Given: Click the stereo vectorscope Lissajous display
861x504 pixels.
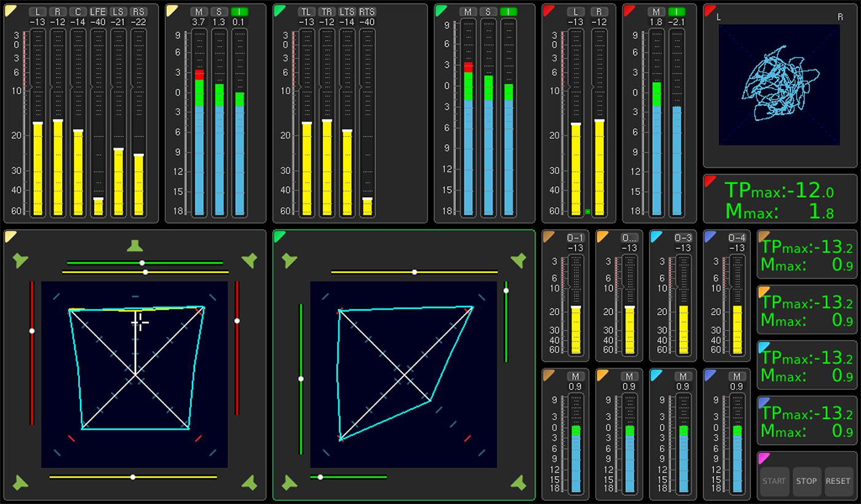Looking at the screenshot, I should pos(779,85).
